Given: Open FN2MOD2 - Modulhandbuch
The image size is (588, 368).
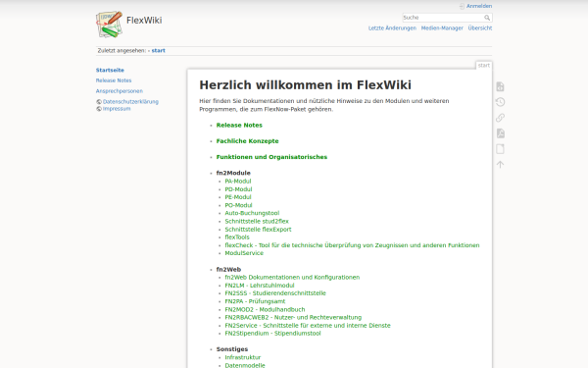Looking at the screenshot, I should pos(265,310).
